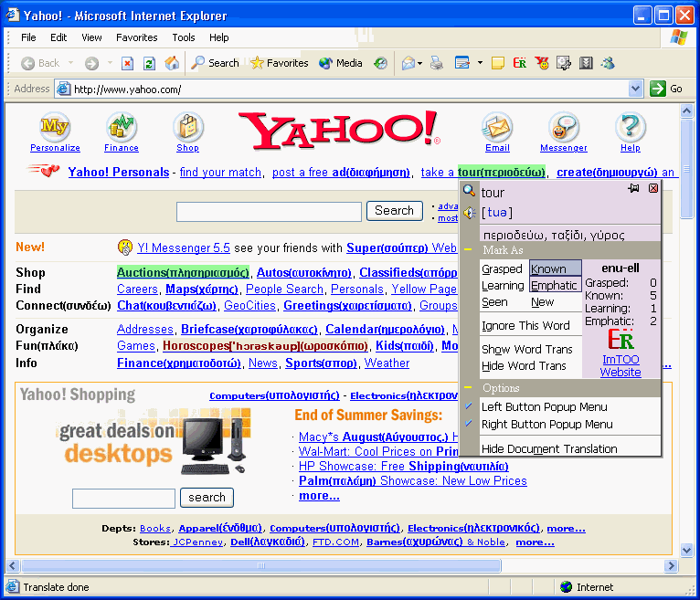Select Hide Word Trans
This screenshot has width=700, height=600.
point(524,366)
